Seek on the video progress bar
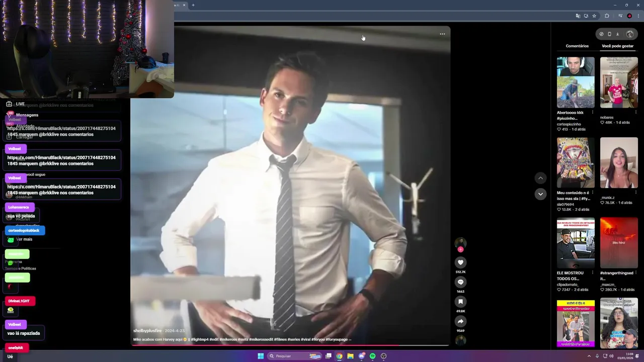This screenshot has width=644, height=362. tap(290, 345)
